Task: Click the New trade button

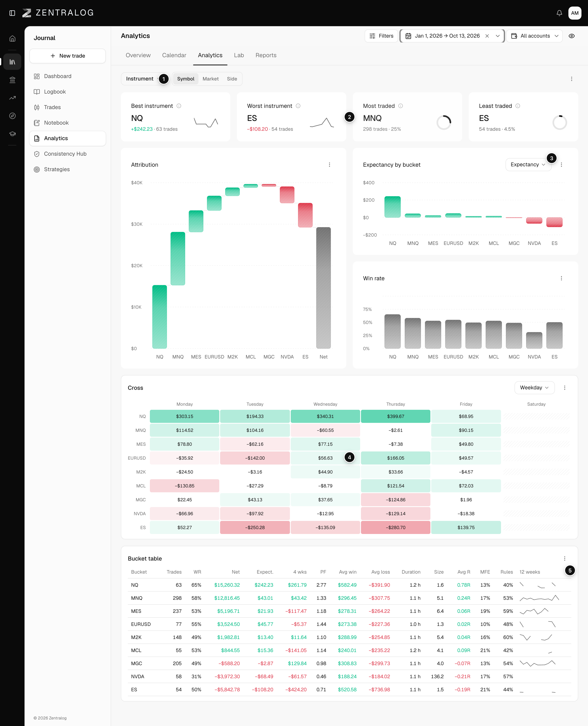Action: click(x=67, y=56)
